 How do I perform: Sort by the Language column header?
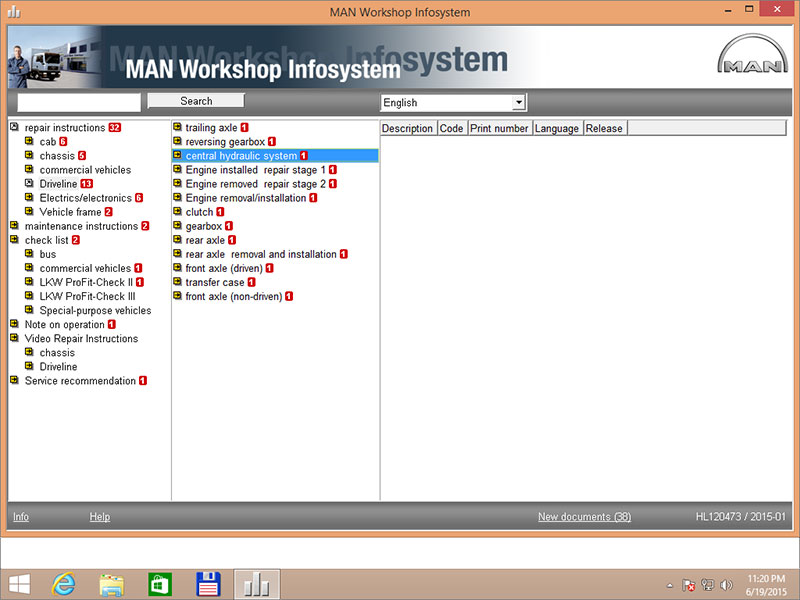(557, 129)
